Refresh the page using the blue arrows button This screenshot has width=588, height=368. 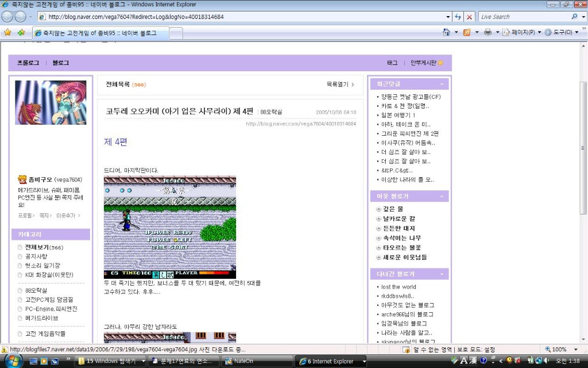[458, 17]
